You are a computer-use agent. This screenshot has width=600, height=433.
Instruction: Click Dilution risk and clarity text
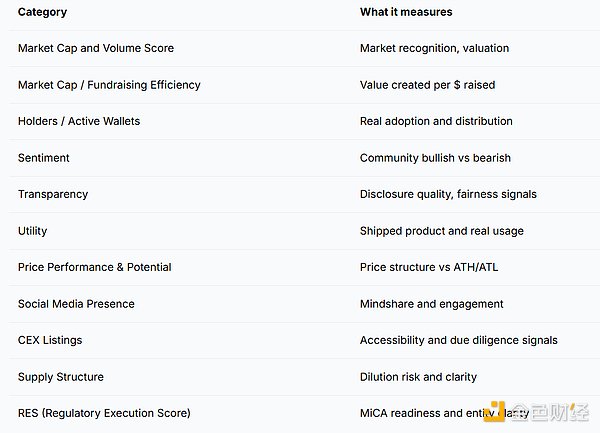(418, 377)
